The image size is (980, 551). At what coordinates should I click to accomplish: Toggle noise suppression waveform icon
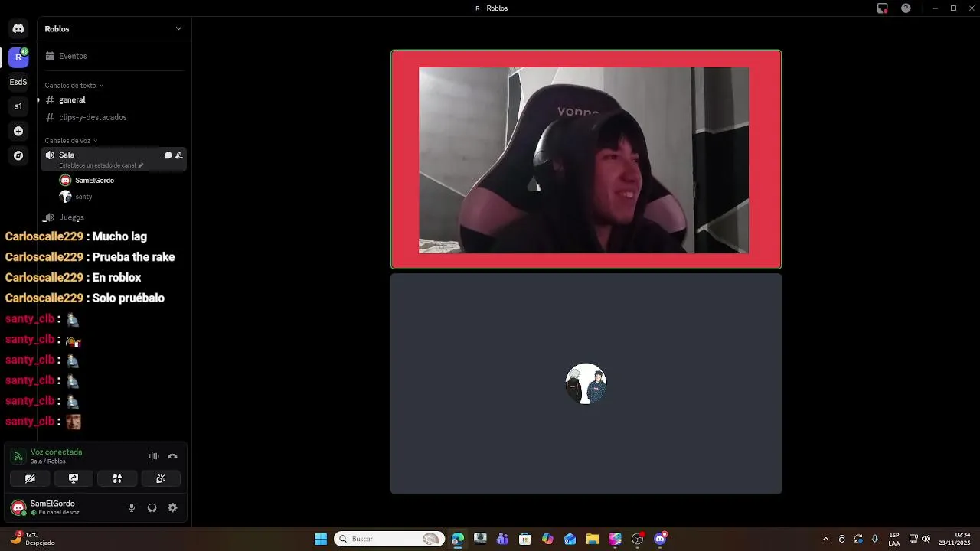pyautogui.click(x=154, y=456)
